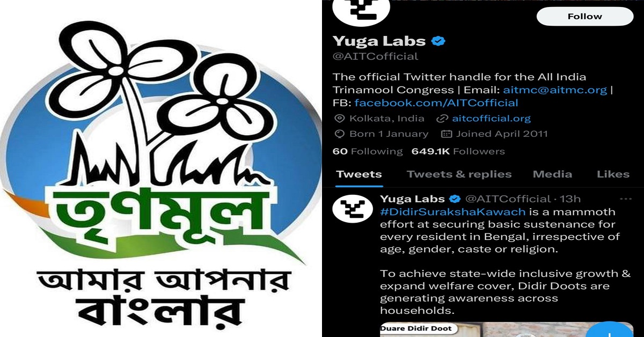Select the Tweets tab
Viewport: 644px width, 337px height.
(x=359, y=174)
